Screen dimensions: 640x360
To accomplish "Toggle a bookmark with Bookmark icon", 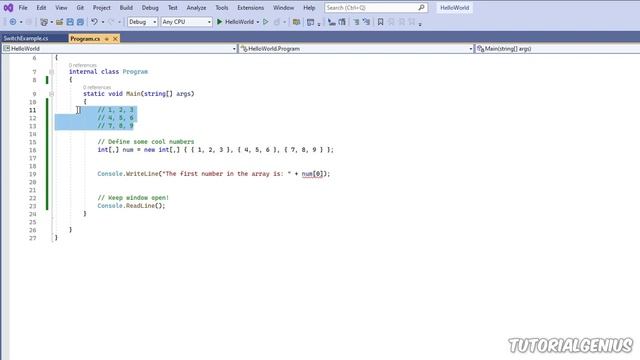I will 380,22.
